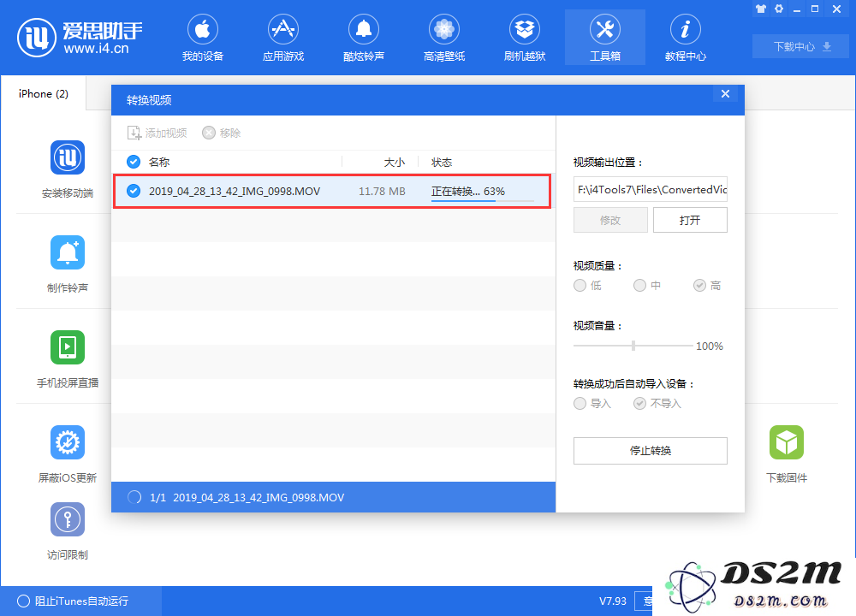
Task: Click the 大小 column header
Action: (x=394, y=162)
